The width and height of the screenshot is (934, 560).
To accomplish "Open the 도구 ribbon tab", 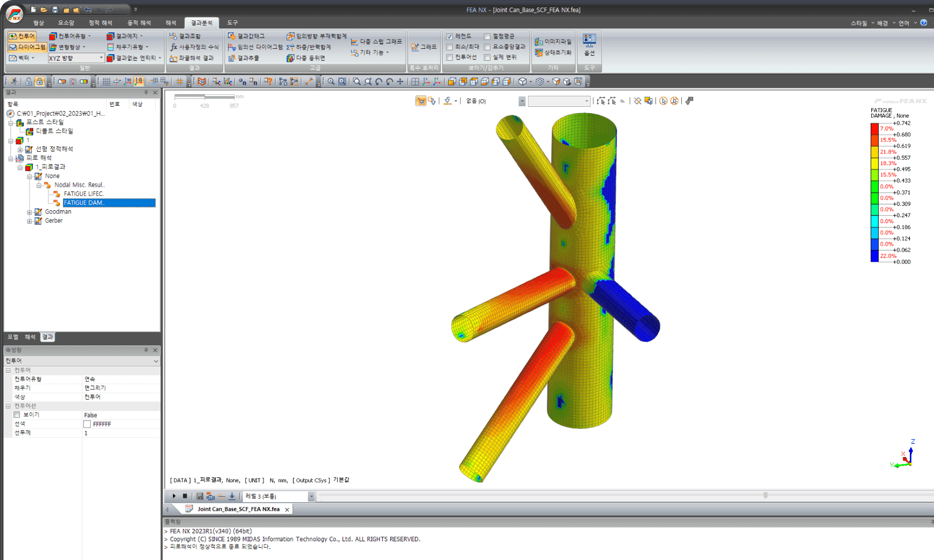I will (x=232, y=23).
